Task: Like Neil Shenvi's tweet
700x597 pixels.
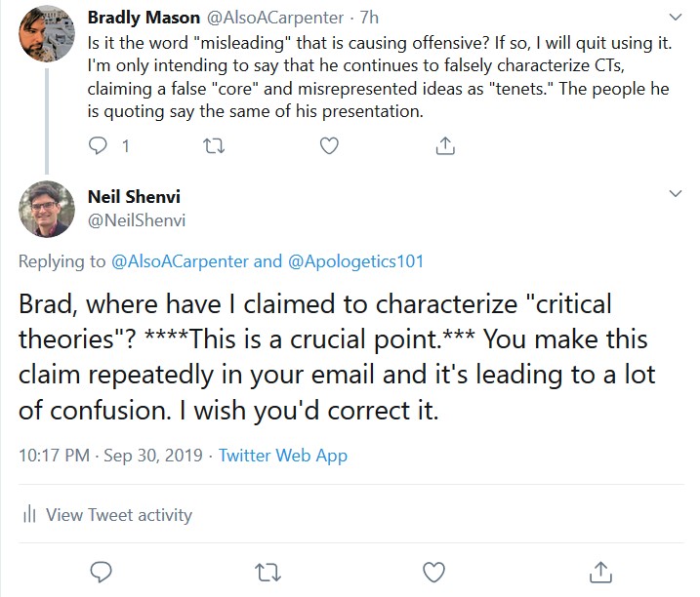Action: [x=433, y=570]
